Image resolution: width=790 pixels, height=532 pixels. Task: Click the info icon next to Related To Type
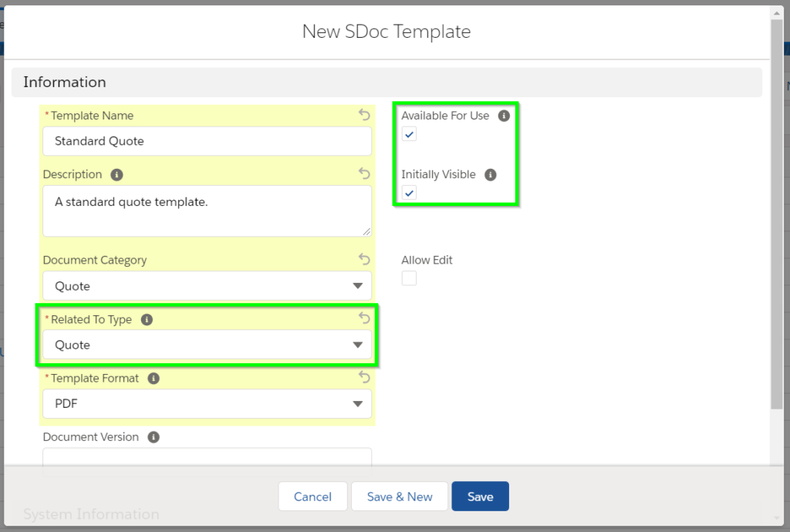tap(147, 319)
